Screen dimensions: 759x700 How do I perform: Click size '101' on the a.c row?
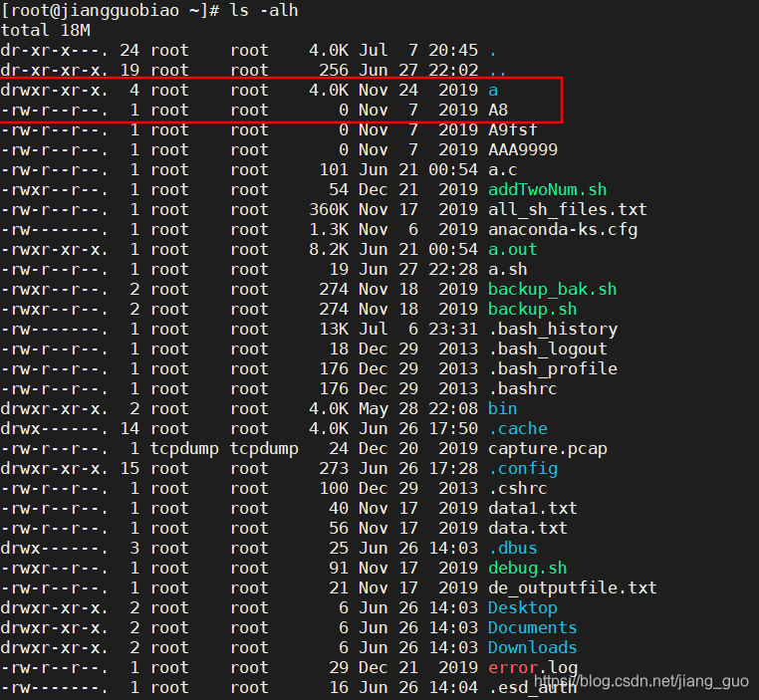[334, 170]
